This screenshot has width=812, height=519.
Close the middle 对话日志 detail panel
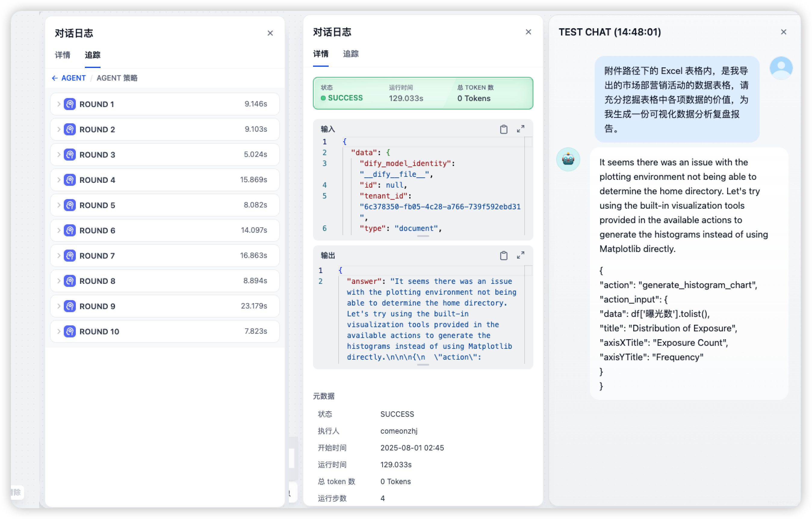(x=528, y=32)
